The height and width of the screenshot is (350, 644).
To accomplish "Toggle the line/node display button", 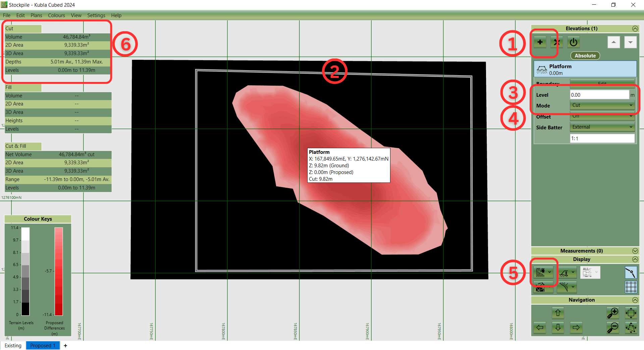I will point(631,272).
